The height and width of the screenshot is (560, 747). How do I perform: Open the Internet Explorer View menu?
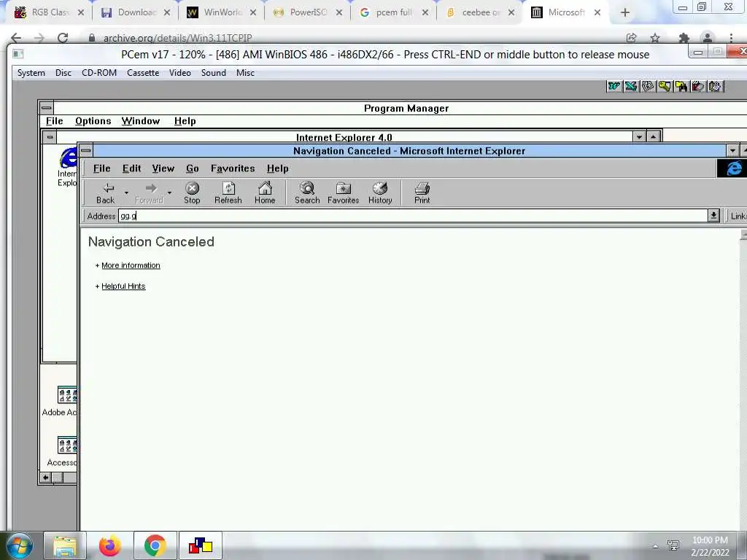[x=163, y=168]
